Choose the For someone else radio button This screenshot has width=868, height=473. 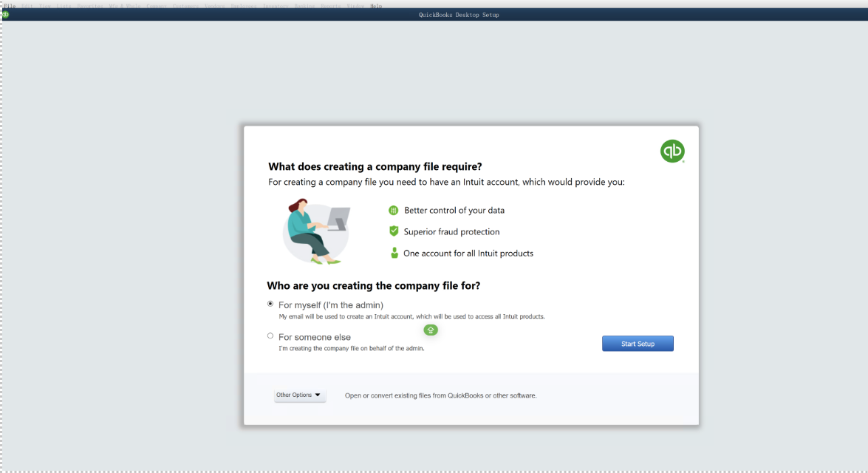[x=270, y=336]
